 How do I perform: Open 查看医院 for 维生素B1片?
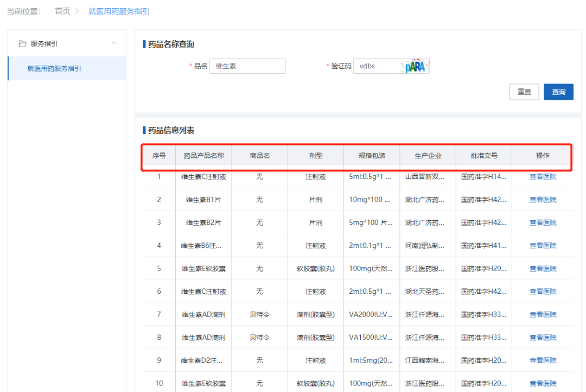coord(543,199)
